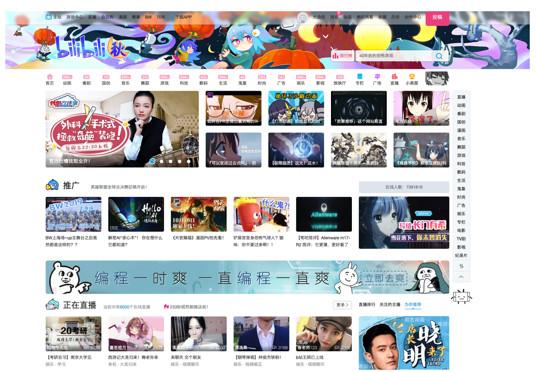Open 音乐 in the top navigation row

[125, 79]
